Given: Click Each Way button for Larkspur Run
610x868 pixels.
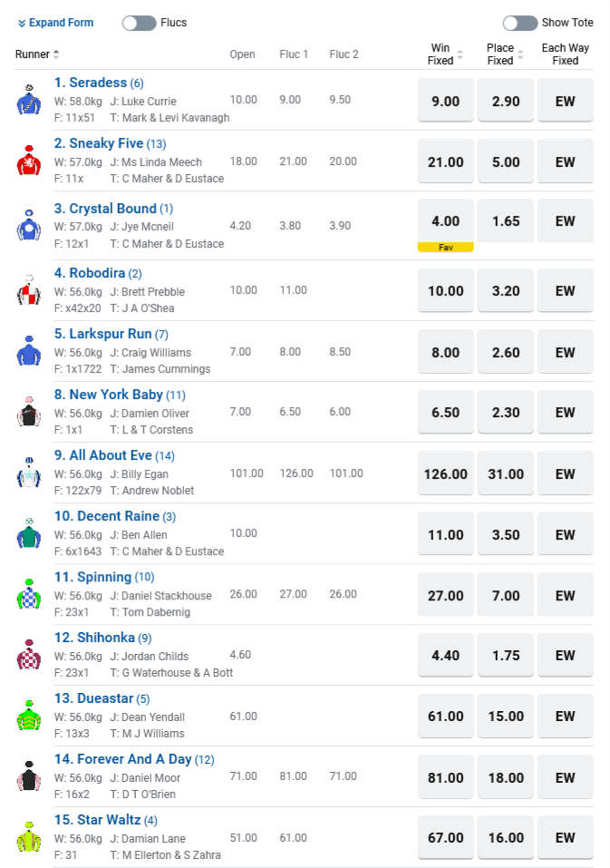Looking at the screenshot, I should [565, 351].
